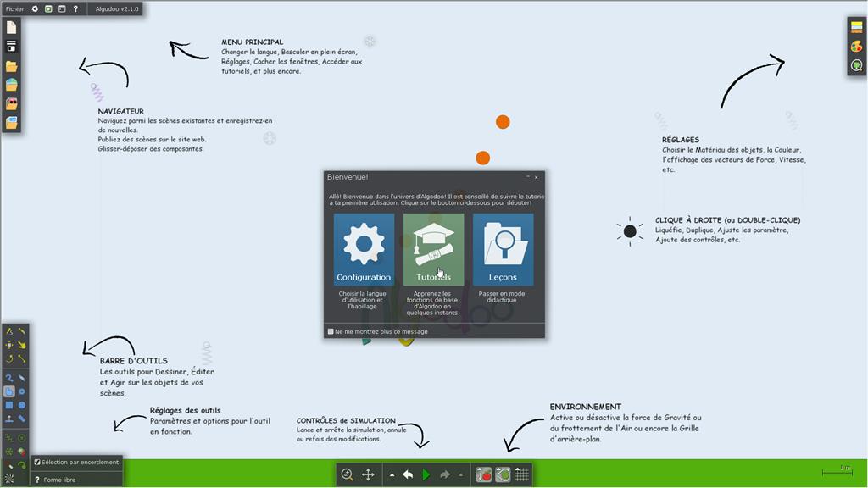
Task: Open the landscape scenes folder in the navigator
Action: click(11, 85)
